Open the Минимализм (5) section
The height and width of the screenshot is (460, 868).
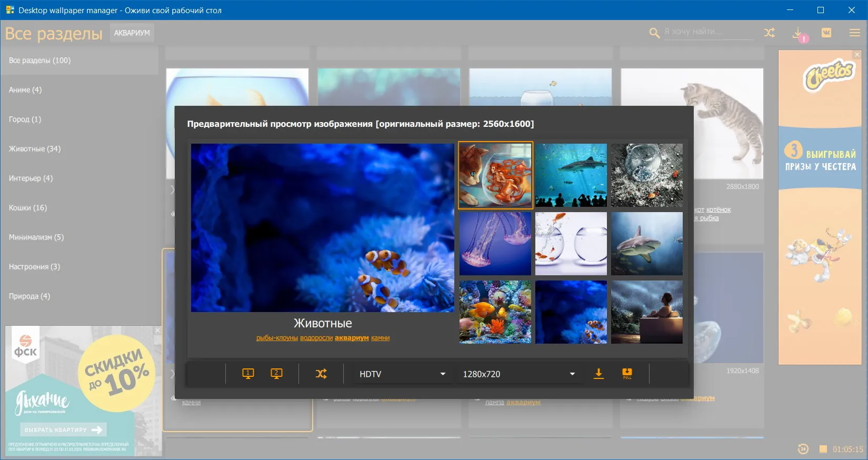(x=36, y=237)
